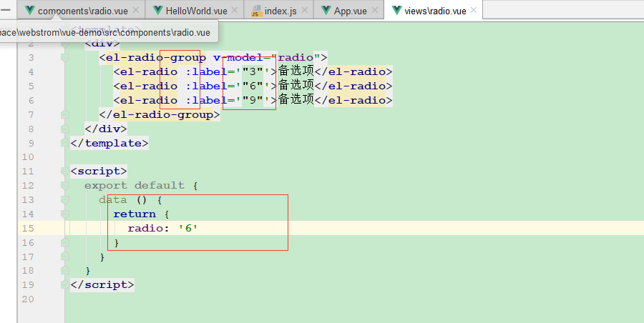The image size is (644, 323).
Task: Click the "radio" value of v-model
Action: [296, 57]
